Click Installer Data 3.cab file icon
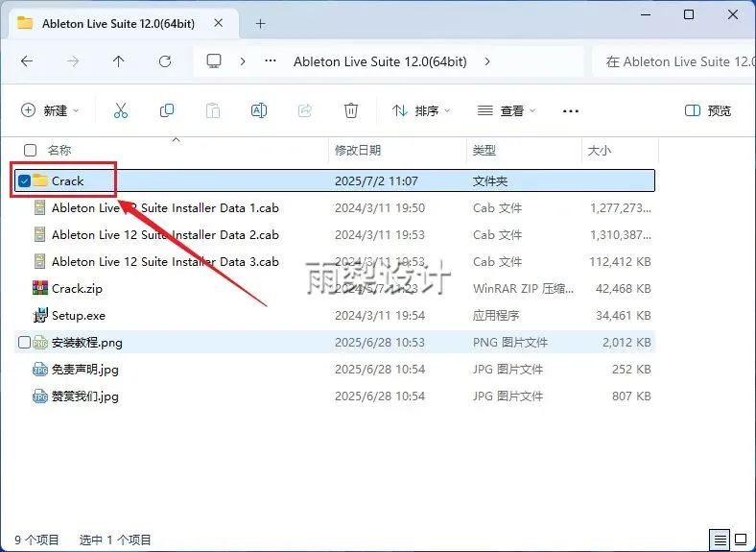 (x=39, y=261)
